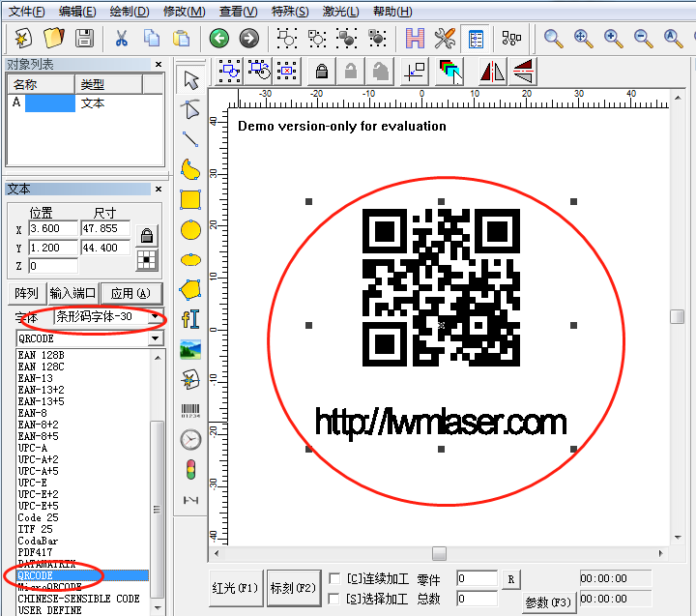Click the horizontal canvas scrollbar thumb

tap(439, 553)
